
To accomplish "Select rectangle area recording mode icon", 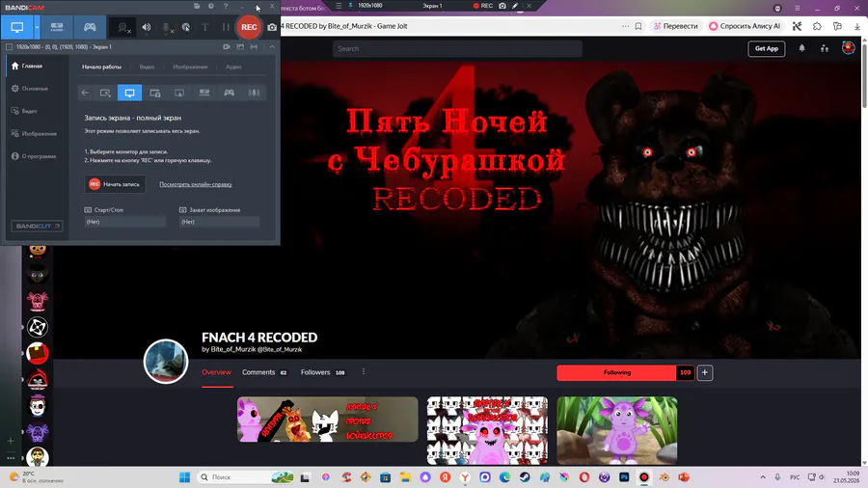I will pos(105,93).
